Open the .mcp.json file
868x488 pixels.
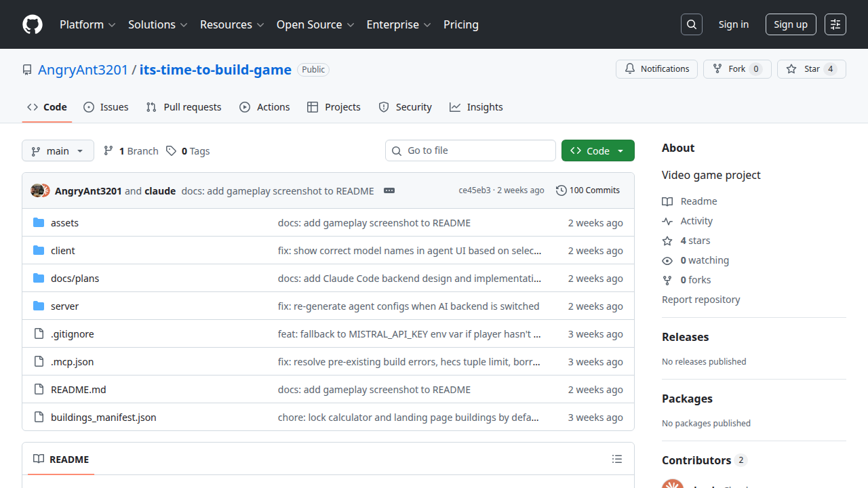[x=73, y=362]
